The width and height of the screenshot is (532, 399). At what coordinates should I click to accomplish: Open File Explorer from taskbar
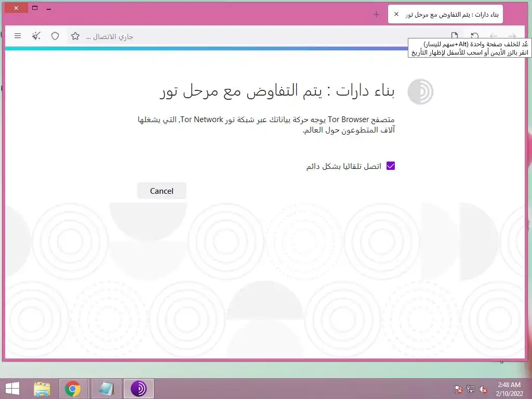click(x=42, y=389)
